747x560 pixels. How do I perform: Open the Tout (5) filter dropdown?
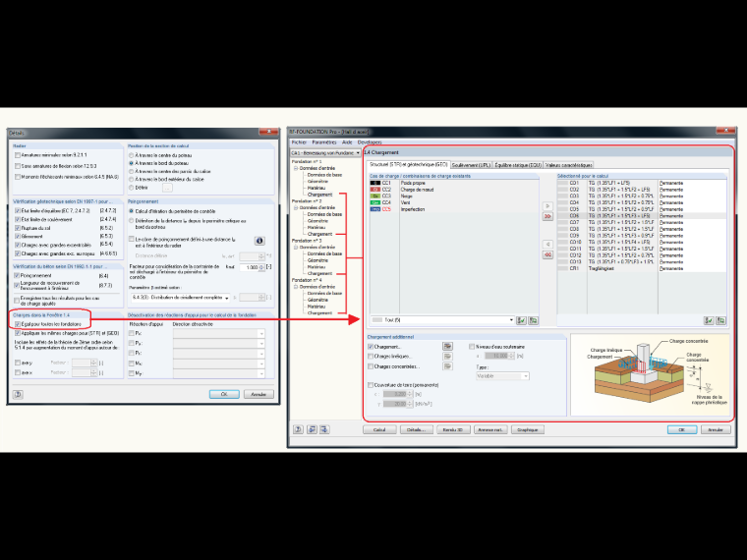(442, 320)
